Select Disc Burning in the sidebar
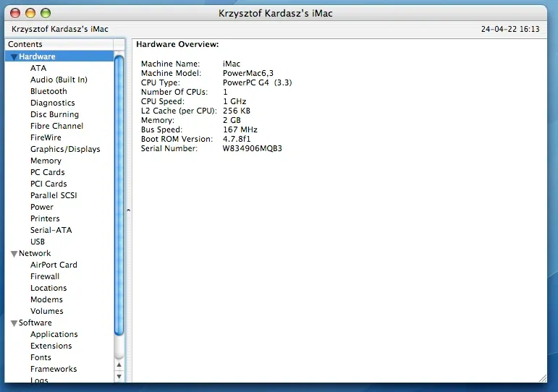 coord(54,114)
